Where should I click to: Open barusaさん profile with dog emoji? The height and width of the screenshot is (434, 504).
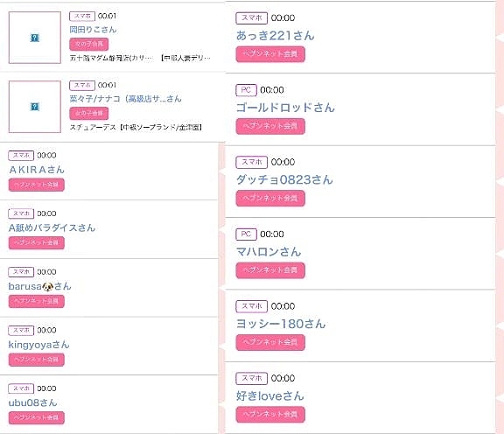point(40,286)
